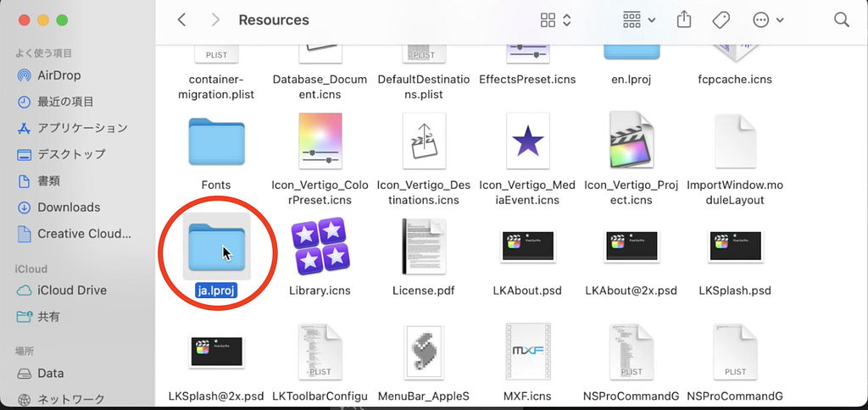Select ImportWindow.moduleLayout blank file

pyautogui.click(x=736, y=141)
